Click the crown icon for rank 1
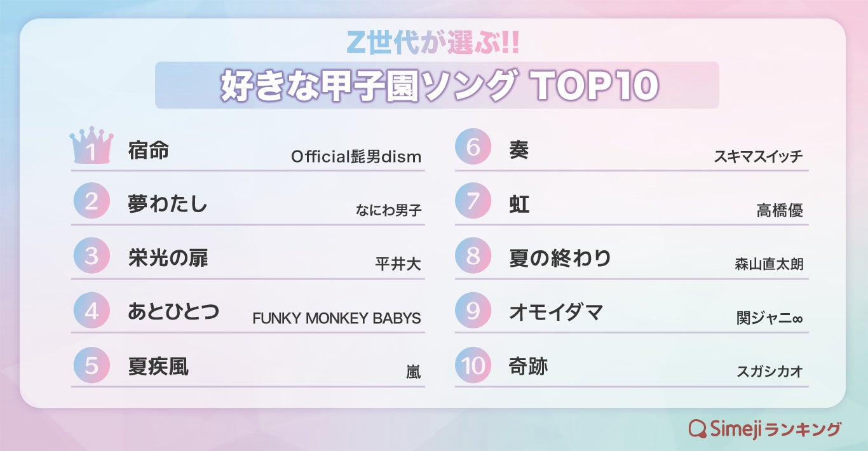This screenshot has height=451, width=868. click(92, 145)
